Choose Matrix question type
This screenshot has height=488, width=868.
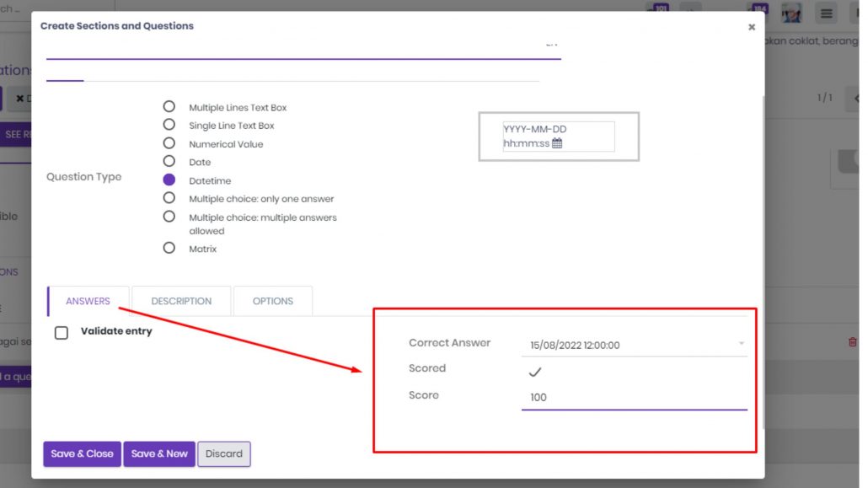[169, 248]
